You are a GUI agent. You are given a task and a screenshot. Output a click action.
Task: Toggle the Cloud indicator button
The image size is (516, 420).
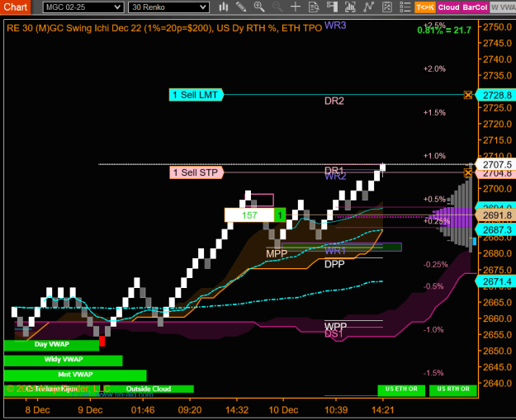pyautogui.click(x=448, y=7)
